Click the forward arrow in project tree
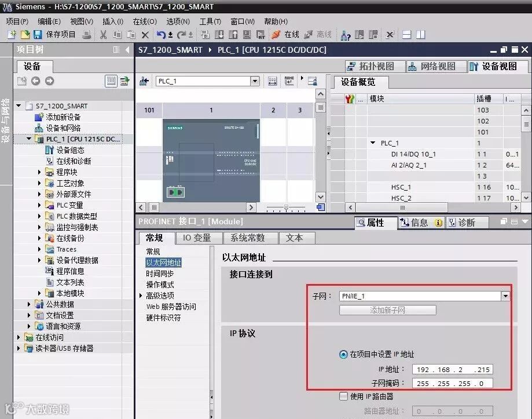Screen dimensions: 532x419 (x=50, y=81)
